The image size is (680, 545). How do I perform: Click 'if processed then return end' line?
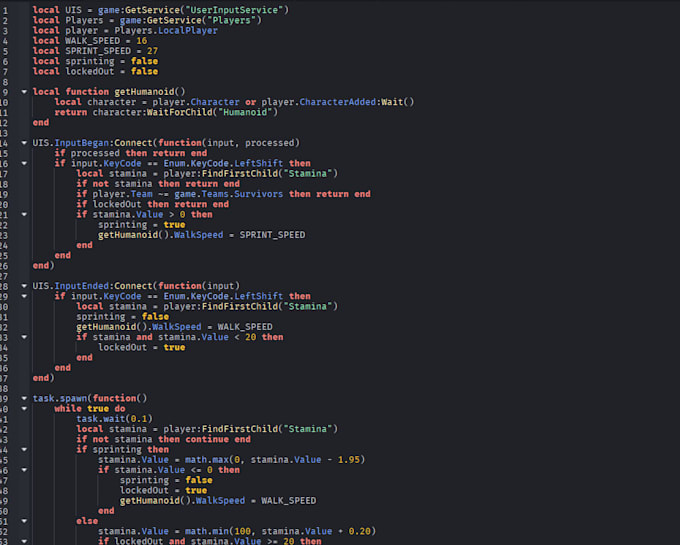[x=131, y=153]
